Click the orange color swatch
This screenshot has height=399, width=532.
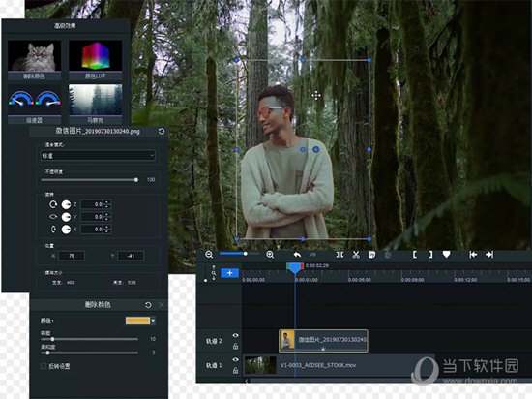click(x=137, y=321)
